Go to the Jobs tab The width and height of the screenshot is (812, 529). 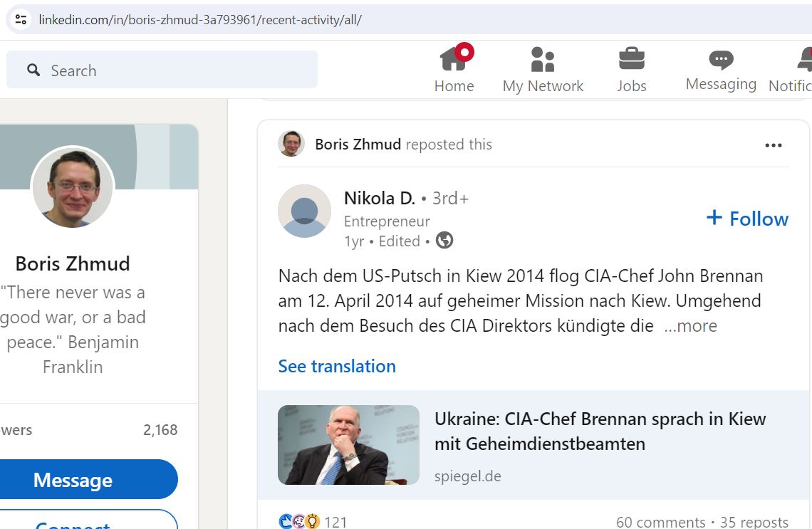coord(631,70)
